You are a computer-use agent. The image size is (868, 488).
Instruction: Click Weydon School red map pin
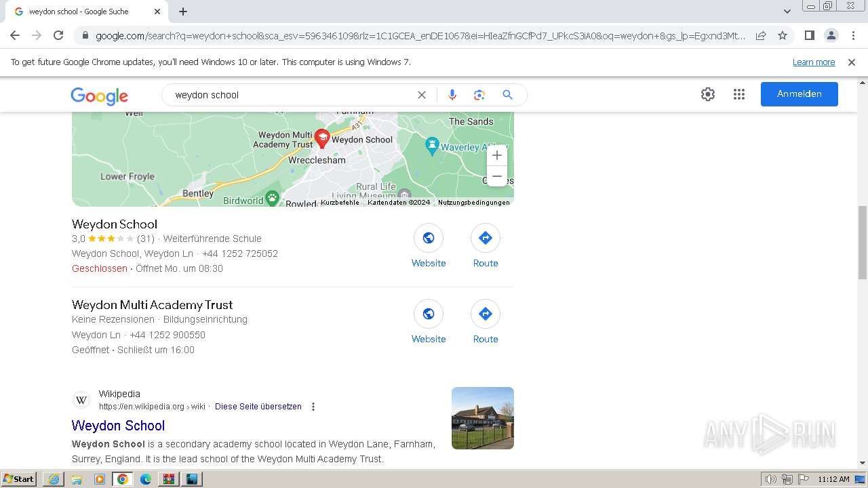322,139
